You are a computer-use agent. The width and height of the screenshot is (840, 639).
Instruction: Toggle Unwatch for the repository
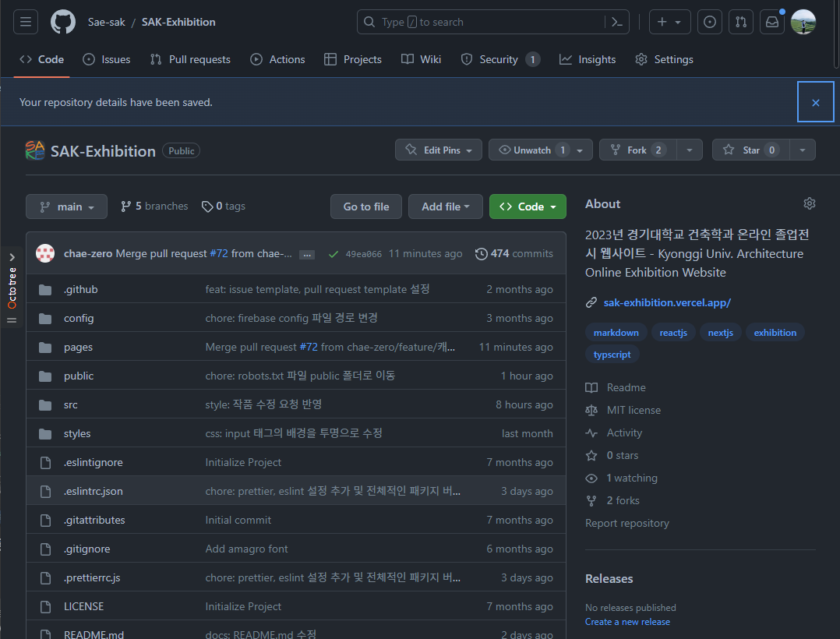pos(540,150)
